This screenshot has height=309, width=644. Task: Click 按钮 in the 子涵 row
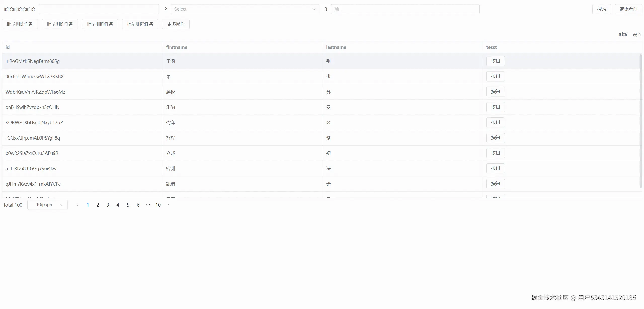click(495, 61)
